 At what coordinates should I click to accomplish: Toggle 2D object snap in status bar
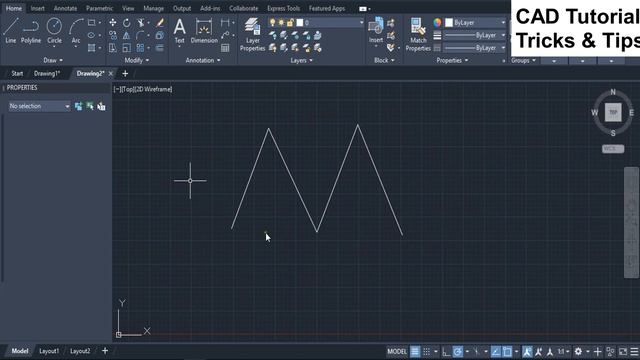tap(507, 351)
